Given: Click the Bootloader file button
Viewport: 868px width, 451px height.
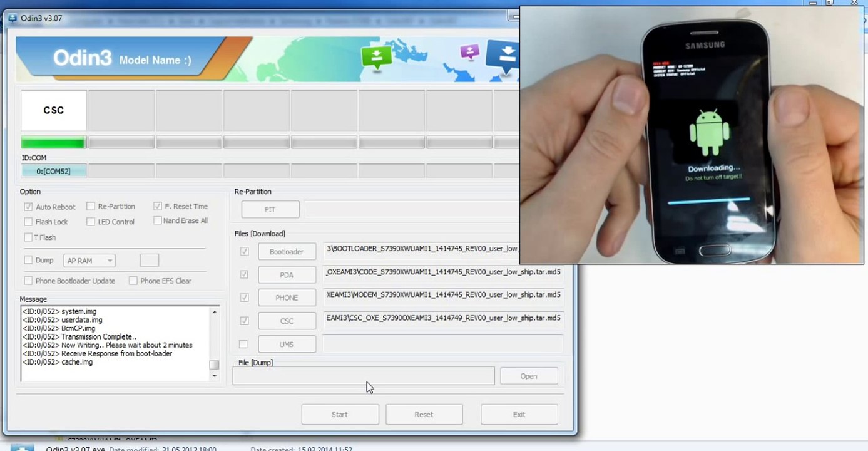Looking at the screenshot, I should pyautogui.click(x=287, y=252).
